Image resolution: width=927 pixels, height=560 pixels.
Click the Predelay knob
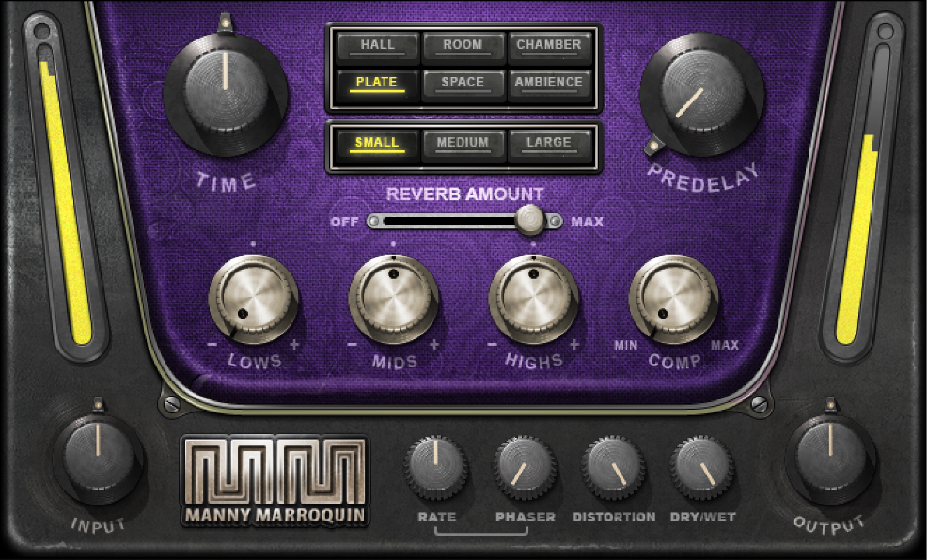701,93
